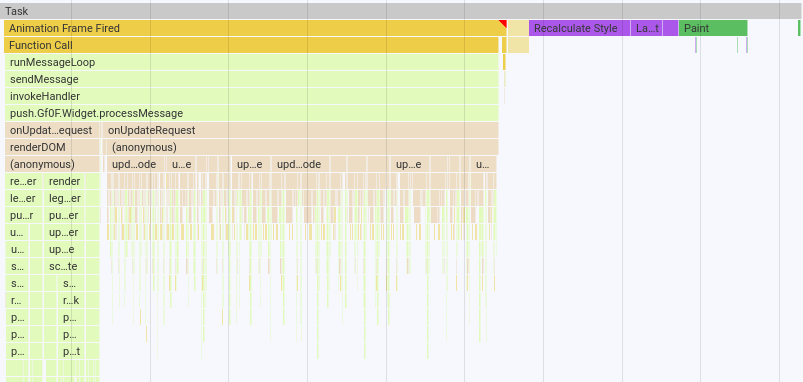Image resolution: width=803 pixels, height=382 pixels.
Task: Select the renderDOM call frame
Action: coord(52,147)
